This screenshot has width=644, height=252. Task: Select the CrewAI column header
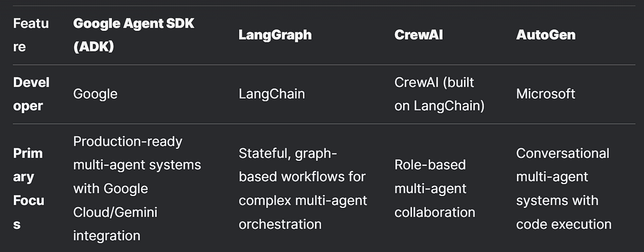[x=418, y=35]
